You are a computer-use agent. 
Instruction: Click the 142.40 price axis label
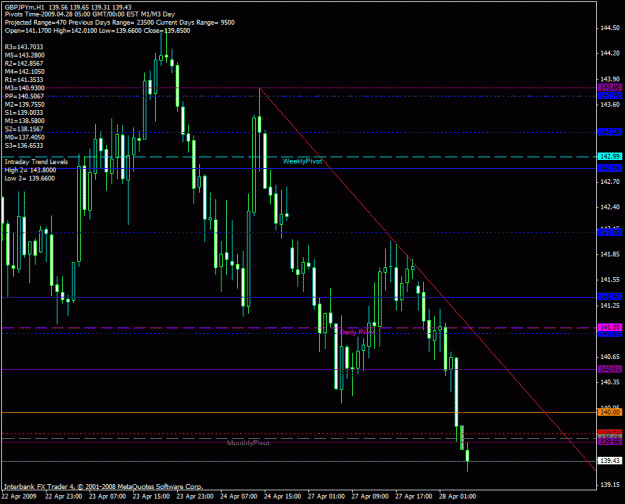(610, 207)
